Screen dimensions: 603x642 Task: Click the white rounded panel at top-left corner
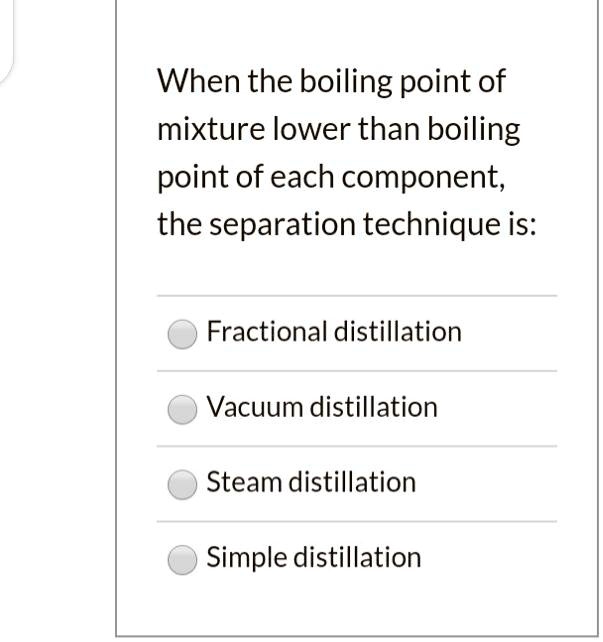pos(8,40)
